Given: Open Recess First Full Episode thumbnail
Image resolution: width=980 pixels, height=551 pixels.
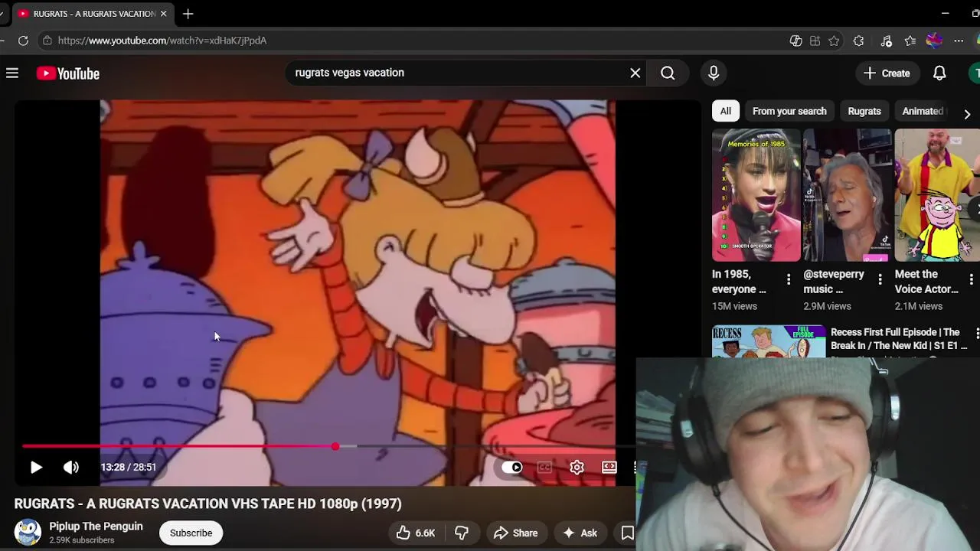Looking at the screenshot, I should 769,341.
